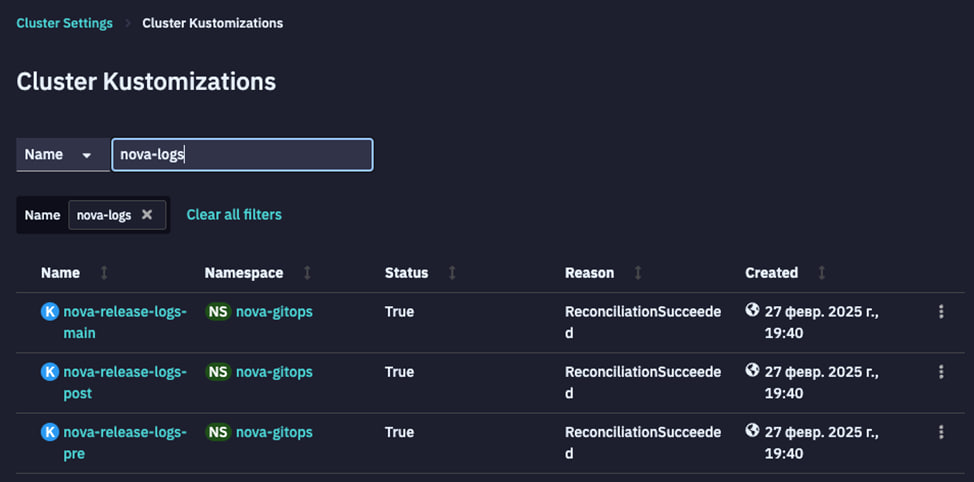Sort table by Namespace column arrows
Viewport: 974px width, 482px height.
click(x=307, y=273)
